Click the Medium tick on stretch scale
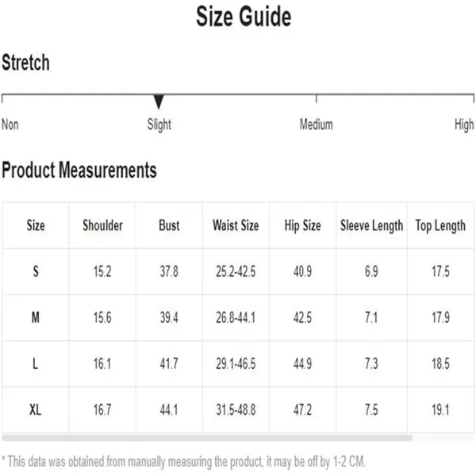The height and width of the screenshot is (476, 476). click(316, 98)
